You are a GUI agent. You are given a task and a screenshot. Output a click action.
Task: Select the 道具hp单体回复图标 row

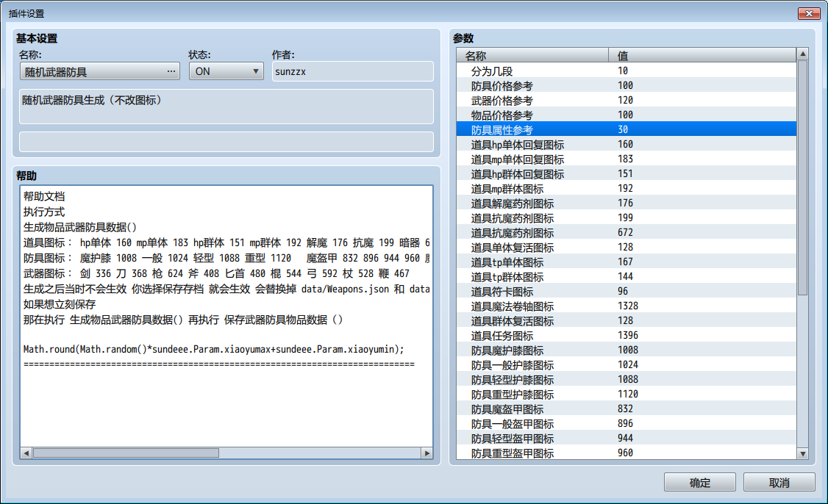tap(627, 144)
